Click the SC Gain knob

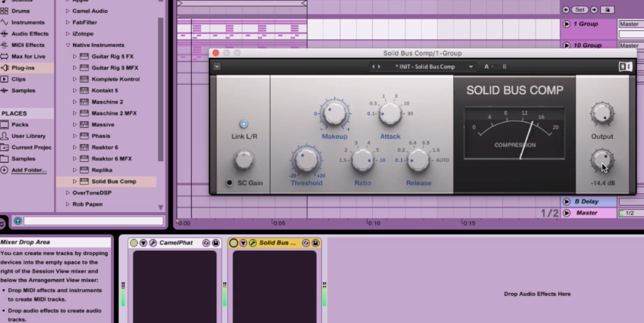(244, 160)
